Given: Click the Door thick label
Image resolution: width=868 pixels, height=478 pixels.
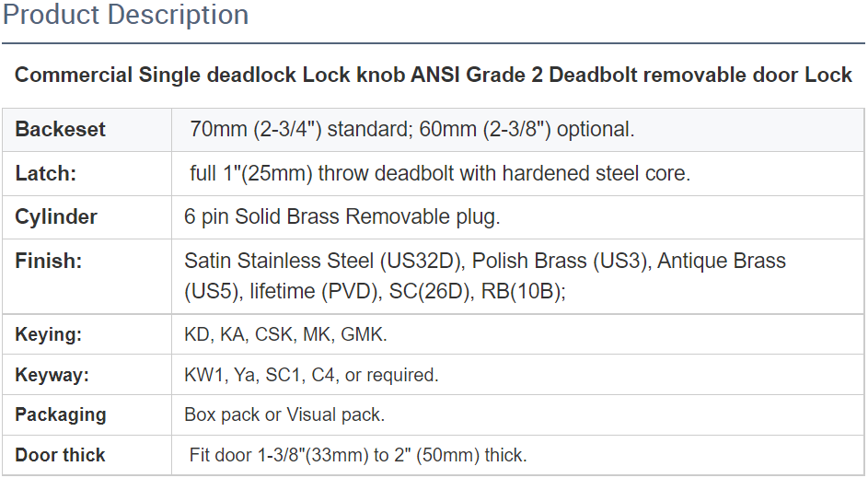Looking at the screenshot, I should pos(61,455).
